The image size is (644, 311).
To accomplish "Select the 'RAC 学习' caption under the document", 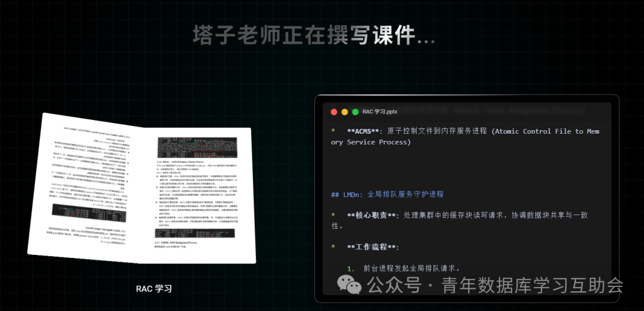I will (x=154, y=289).
